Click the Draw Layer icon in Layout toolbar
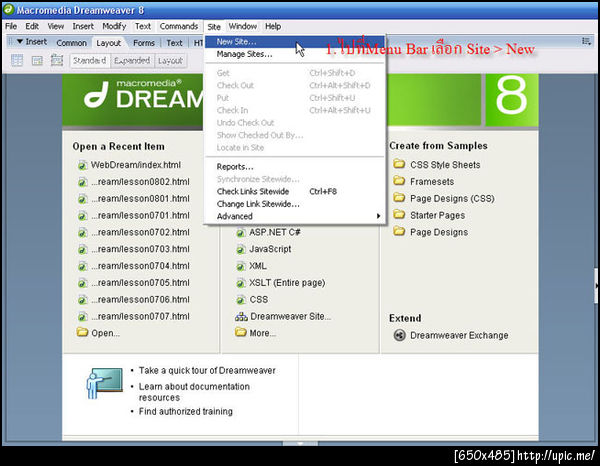 click(57, 60)
